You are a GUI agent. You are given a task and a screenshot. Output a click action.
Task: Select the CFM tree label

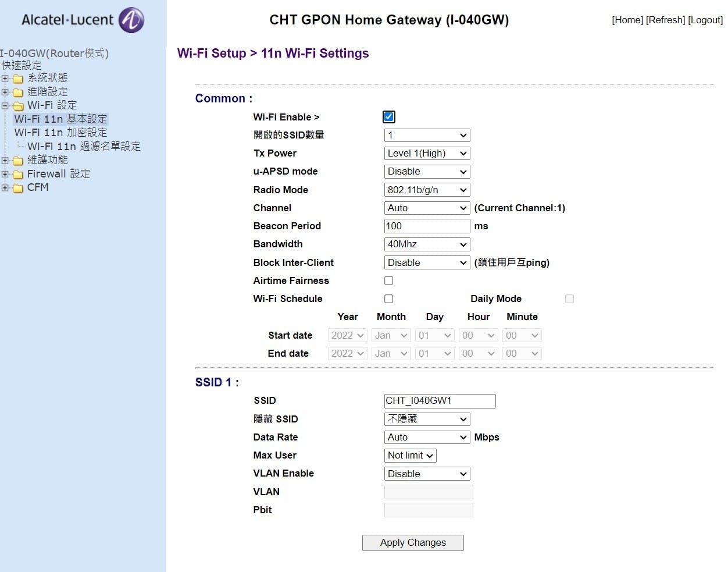[38, 187]
